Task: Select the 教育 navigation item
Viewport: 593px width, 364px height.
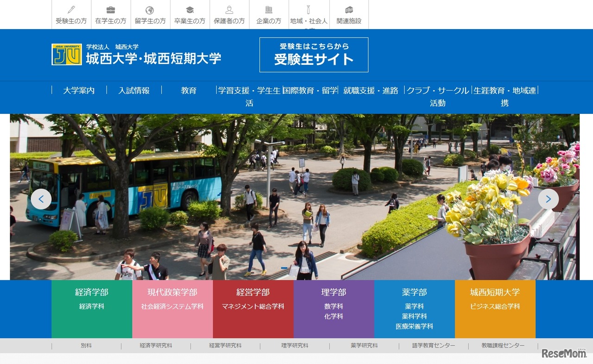Action: pos(188,91)
